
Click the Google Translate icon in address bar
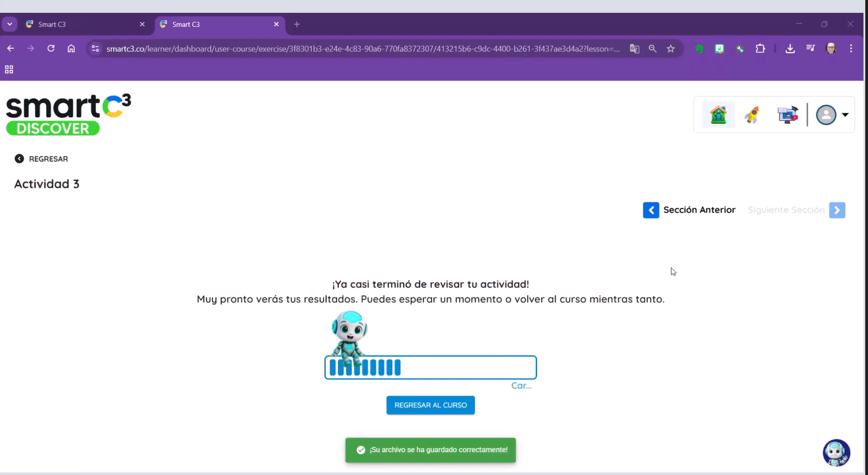coord(634,48)
